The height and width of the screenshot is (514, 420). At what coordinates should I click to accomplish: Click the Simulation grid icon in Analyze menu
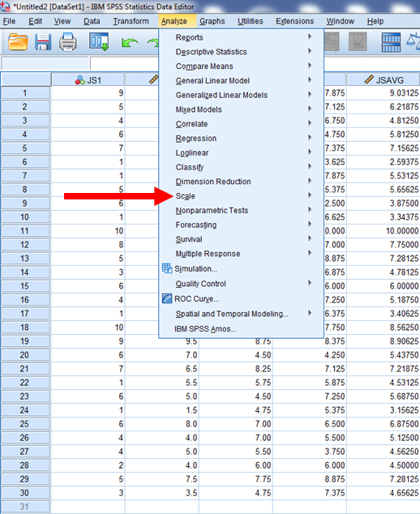point(167,268)
